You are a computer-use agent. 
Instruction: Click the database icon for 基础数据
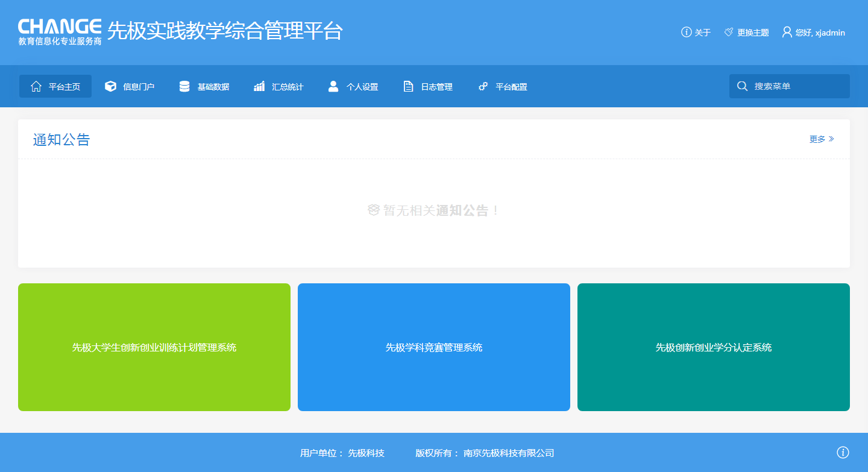click(x=184, y=86)
